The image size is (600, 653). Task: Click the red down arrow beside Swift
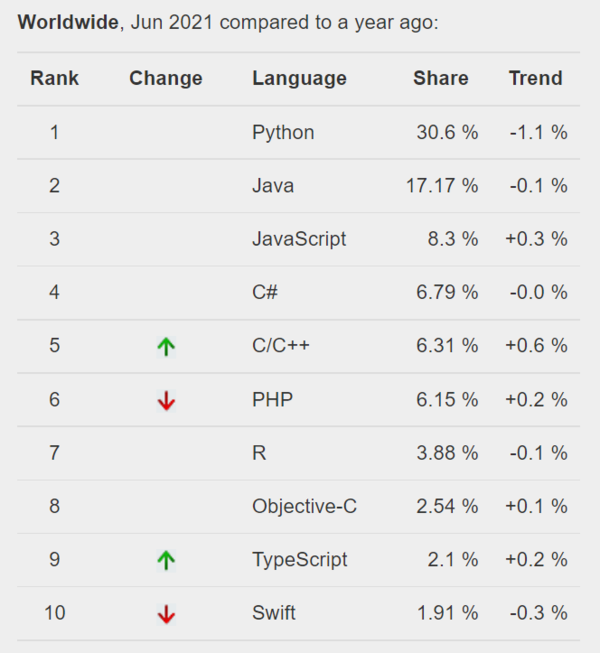[x=166, y=614]
